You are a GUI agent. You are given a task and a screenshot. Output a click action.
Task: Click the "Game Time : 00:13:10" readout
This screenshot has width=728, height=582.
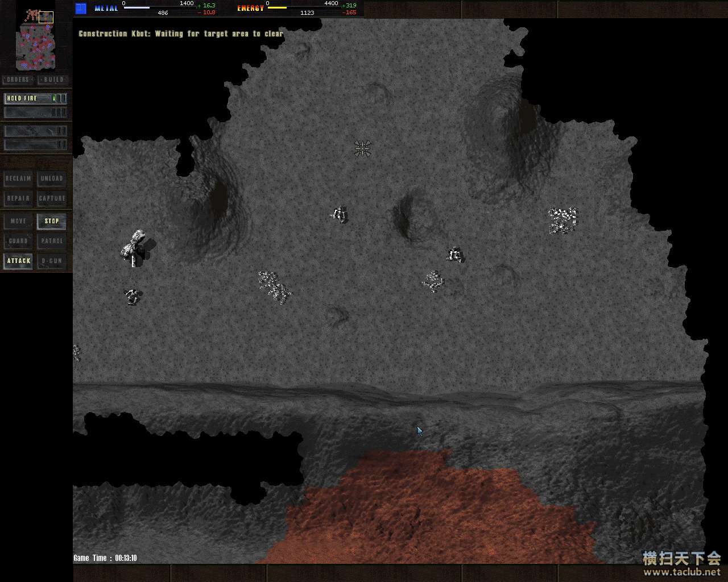pos(105,558)
